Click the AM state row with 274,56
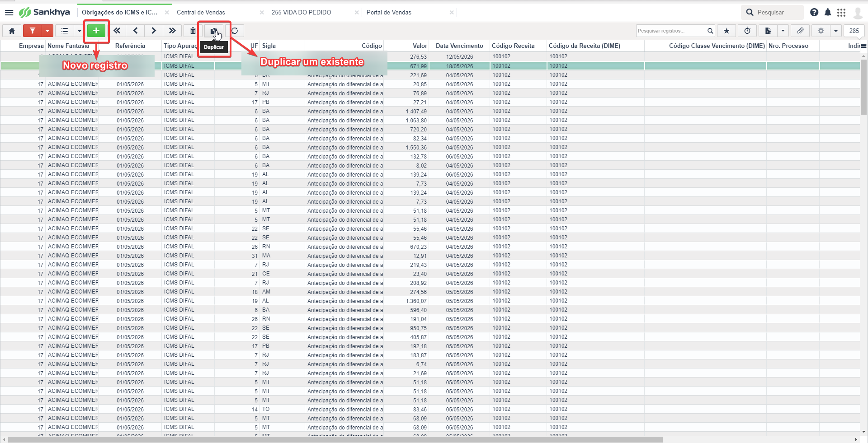 pyautogui.click(x=430, y=292)
